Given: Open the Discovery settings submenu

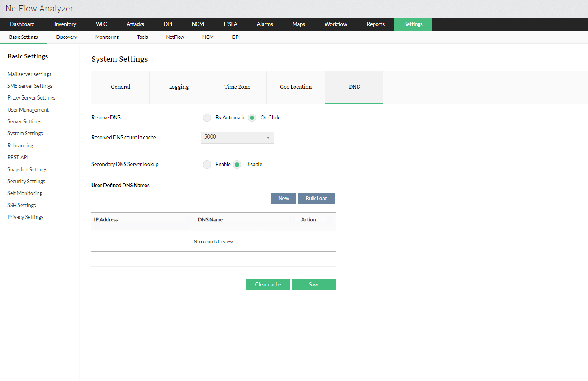Looking at the screenshot, I should pyautogui.click(x=67, y=37).
